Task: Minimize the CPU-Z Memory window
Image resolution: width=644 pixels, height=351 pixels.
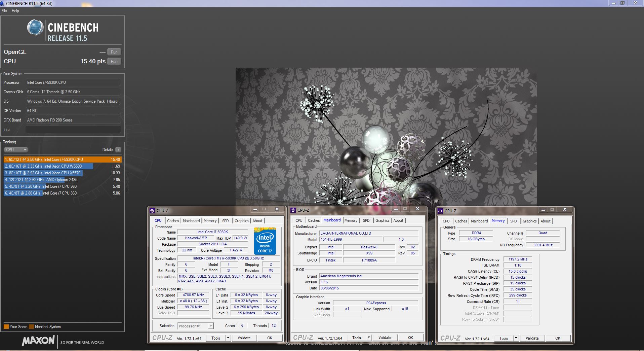Action: tap(543, 210)
